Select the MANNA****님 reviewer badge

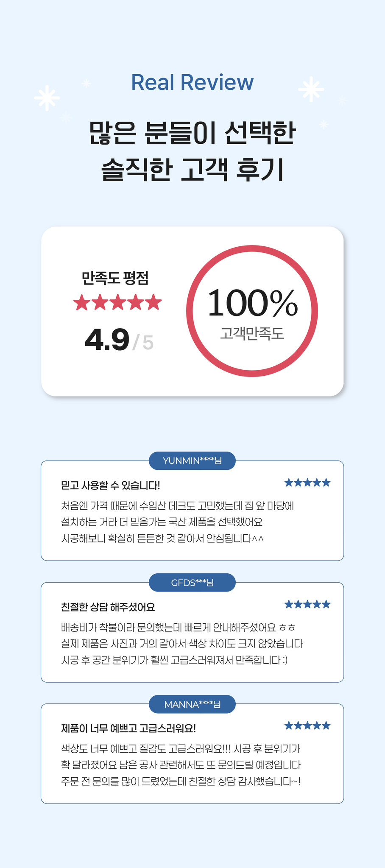pyautogui.click(x=192, y=704)
